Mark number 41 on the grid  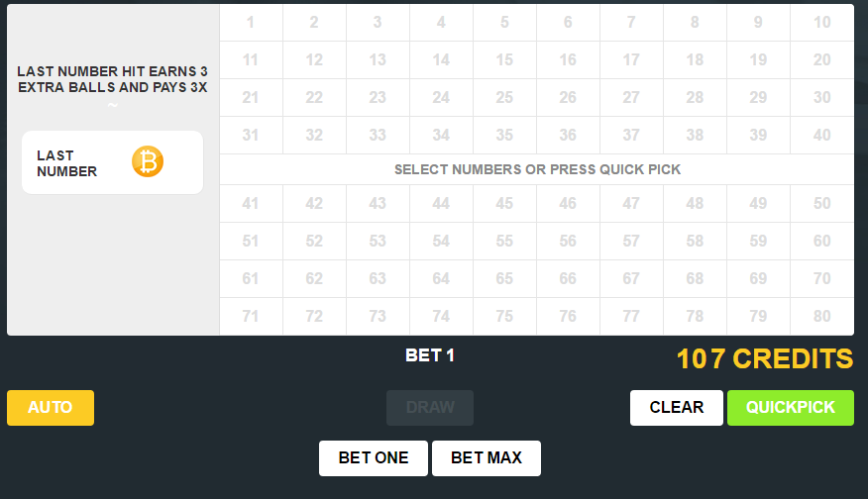click(x=251, y=204)
